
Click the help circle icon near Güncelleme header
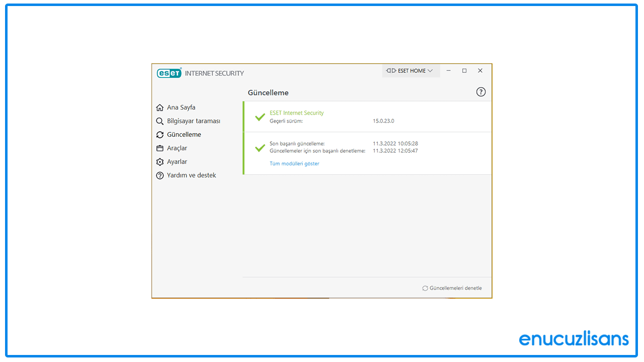coord(480,92)
